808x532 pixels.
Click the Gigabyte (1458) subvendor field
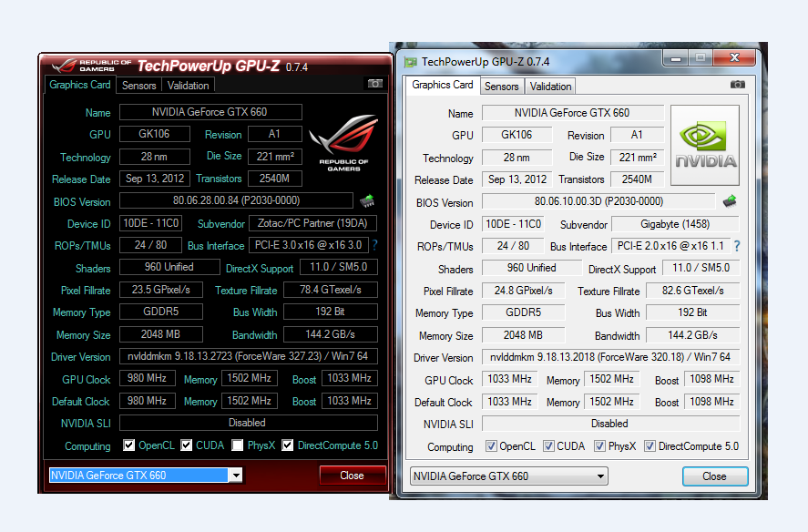tap(675, 224)
